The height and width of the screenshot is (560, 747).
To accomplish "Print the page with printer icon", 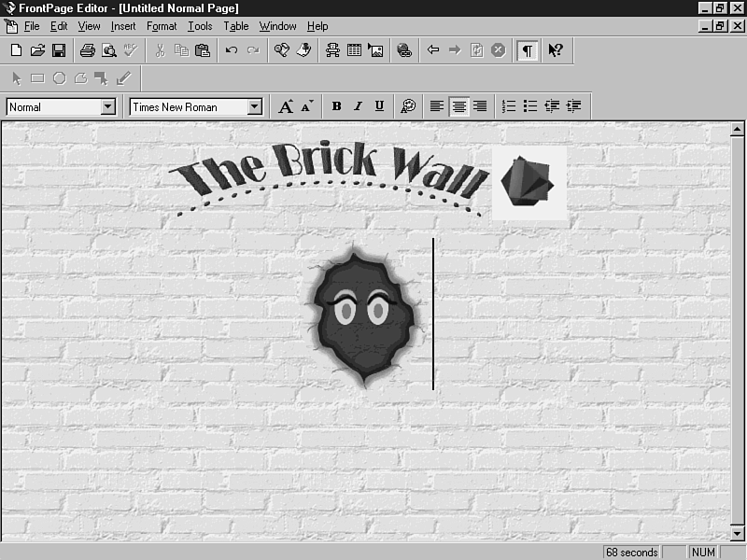I will pyautogui.click(x=88, y=50).
